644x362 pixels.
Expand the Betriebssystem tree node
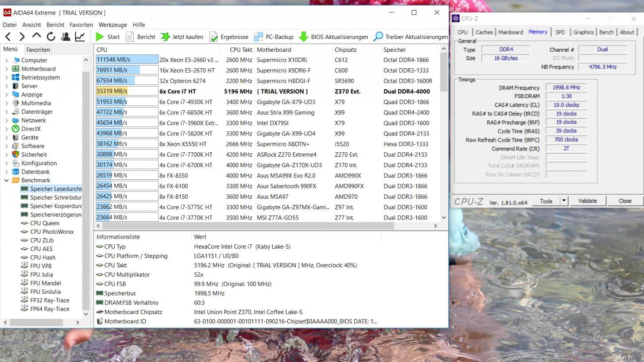click(7, 77)
